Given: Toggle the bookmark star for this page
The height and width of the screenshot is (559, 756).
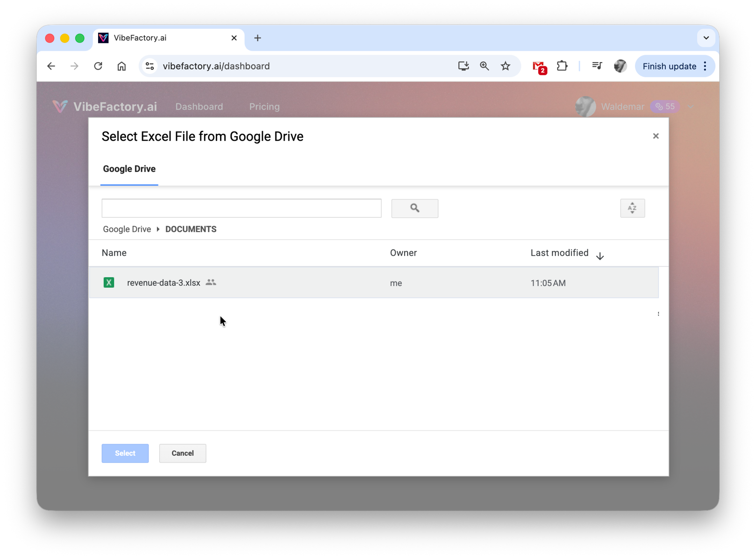Looking at the screenshot, I should pyautogui.click(x=506, y=66).
